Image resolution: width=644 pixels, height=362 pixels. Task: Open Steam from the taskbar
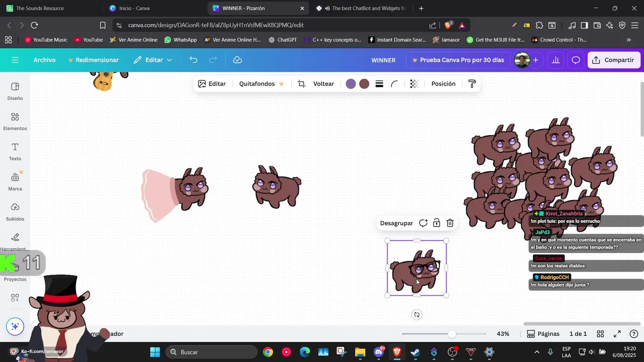click(415, 352)
